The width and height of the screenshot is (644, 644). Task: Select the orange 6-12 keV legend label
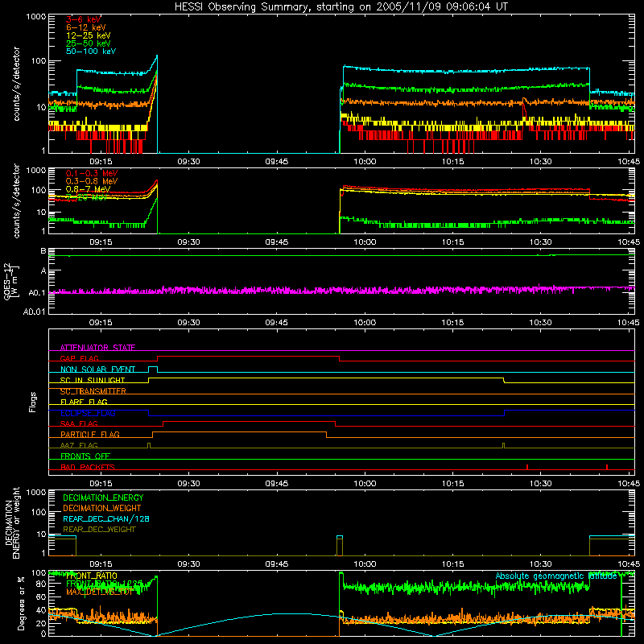[x=86, y=27]
